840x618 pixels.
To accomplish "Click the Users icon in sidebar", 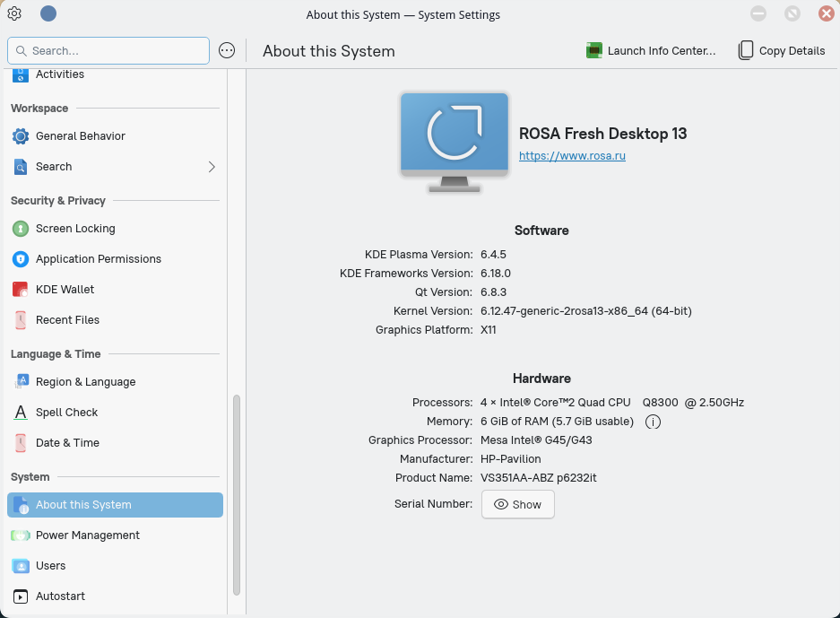I will [x=21, y=566].
